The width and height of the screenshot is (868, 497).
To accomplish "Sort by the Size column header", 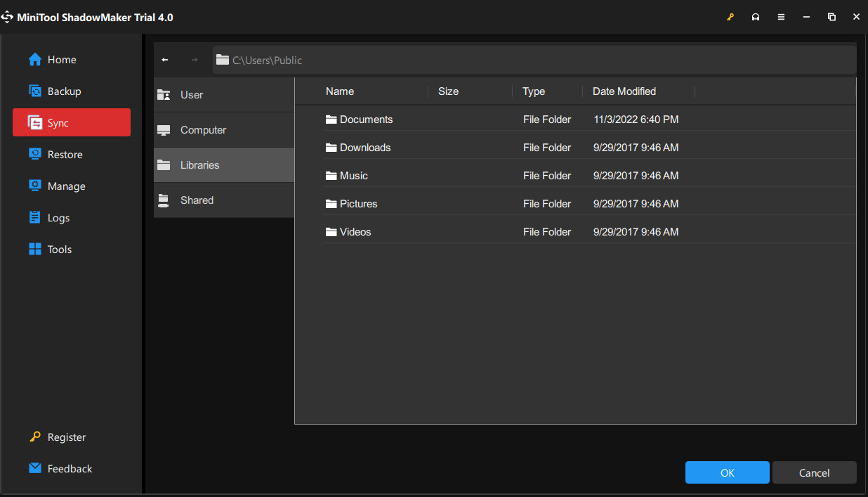I will coord(448,91).
